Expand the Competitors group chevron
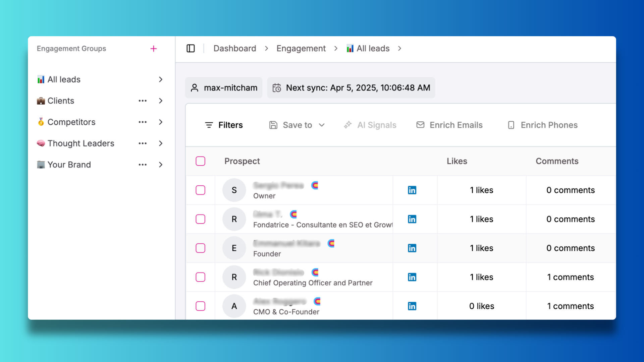 click(x=161, y=122)
